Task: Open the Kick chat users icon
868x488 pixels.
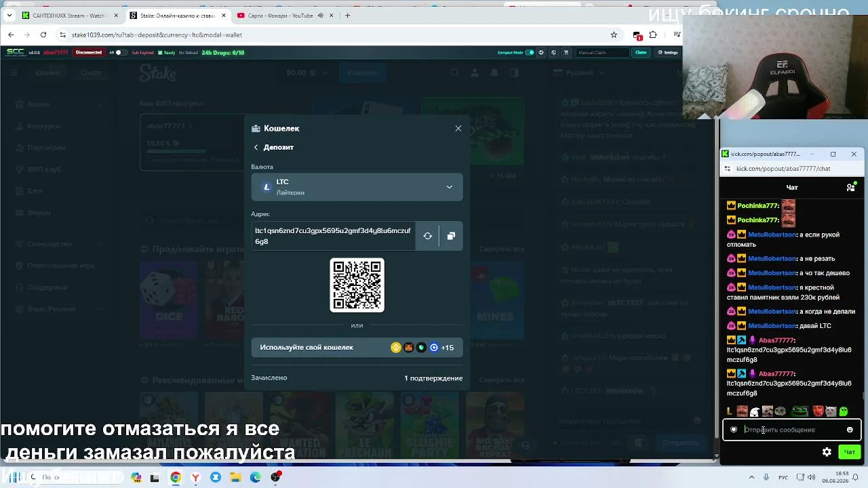Action: coord(850,187)
